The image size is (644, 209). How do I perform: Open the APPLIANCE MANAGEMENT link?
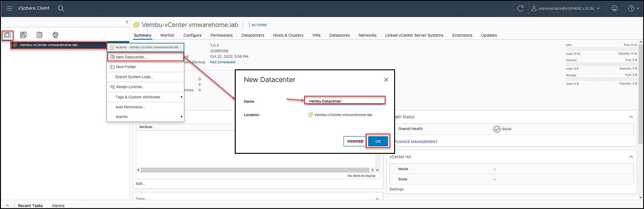point(416,142)
